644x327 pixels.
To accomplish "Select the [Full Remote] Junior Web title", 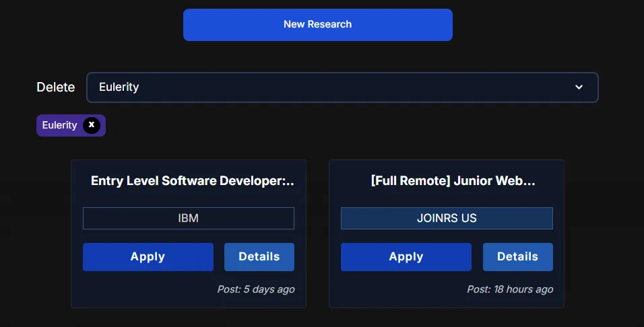I will [x=453, y=181].
